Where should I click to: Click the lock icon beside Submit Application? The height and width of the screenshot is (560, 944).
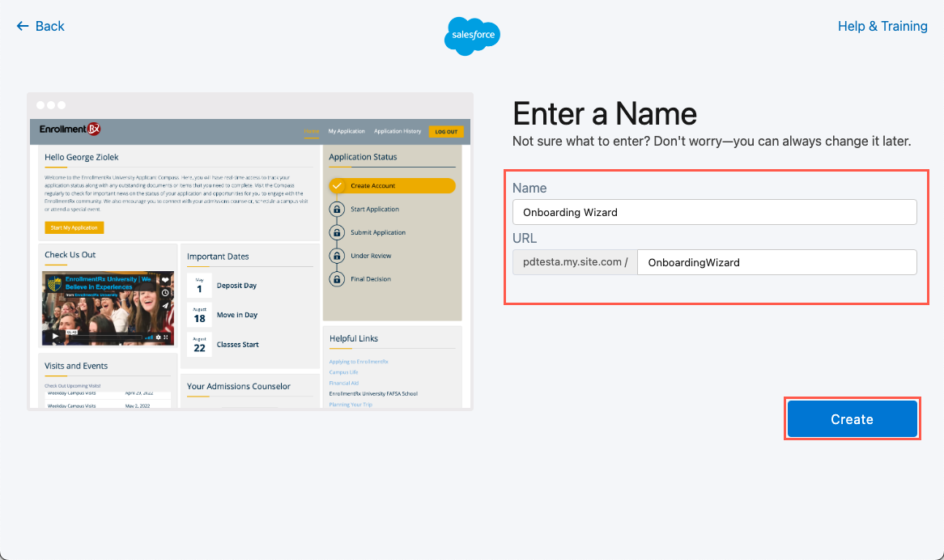pos(337,233)
